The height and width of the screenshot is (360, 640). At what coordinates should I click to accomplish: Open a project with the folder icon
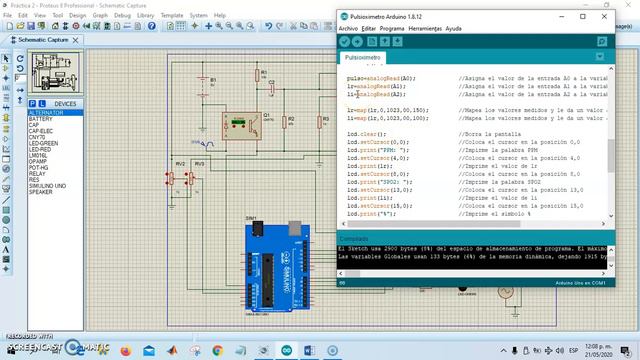[x=20, y=26]
